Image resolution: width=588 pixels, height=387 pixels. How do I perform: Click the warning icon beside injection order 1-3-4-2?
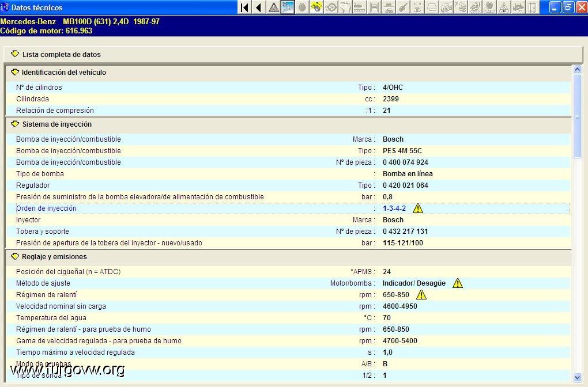418,208
